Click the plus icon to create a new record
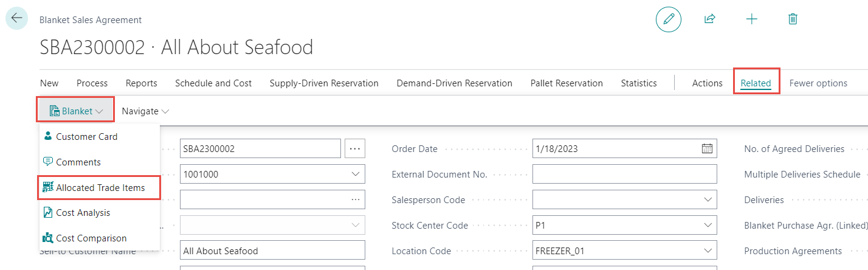Screen dimensions: 868x270 [x=752, y=19]
